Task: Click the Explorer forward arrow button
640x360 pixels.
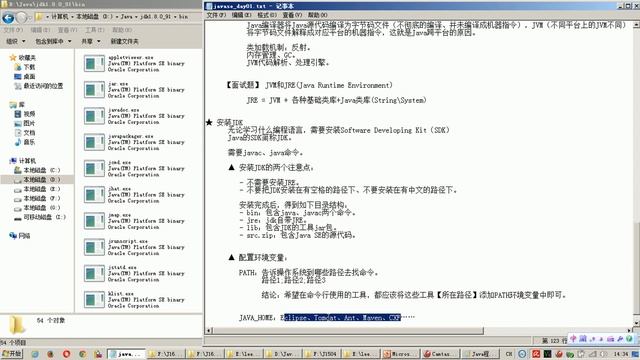Action: coord(22,17)
